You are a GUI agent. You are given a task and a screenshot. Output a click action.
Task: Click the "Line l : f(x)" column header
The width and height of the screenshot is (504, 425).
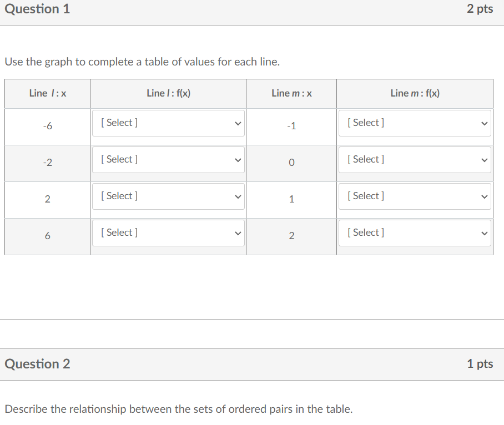(x=168, y=93)
